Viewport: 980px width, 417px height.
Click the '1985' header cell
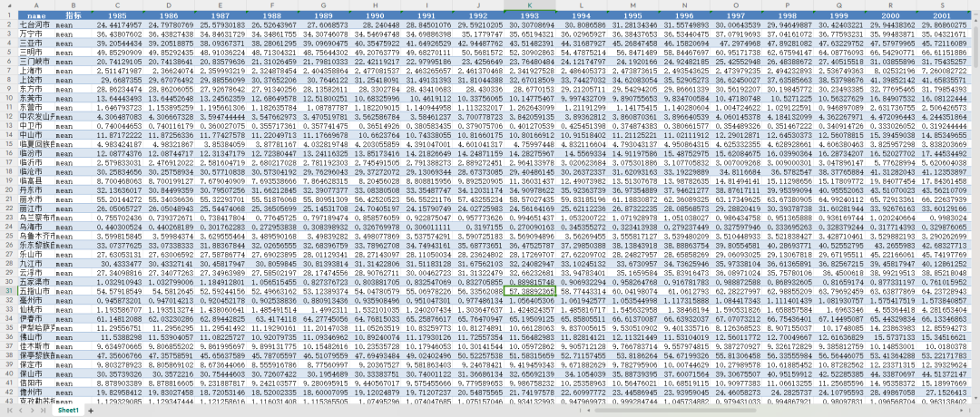[x=117, y=15]
